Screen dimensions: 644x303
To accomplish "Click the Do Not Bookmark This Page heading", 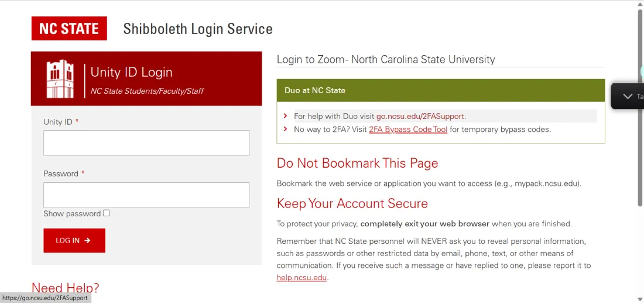I will 357,163.
